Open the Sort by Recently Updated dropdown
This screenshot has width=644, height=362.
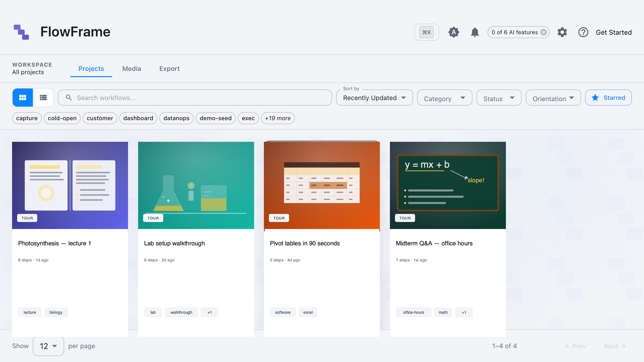coord(374,98)
